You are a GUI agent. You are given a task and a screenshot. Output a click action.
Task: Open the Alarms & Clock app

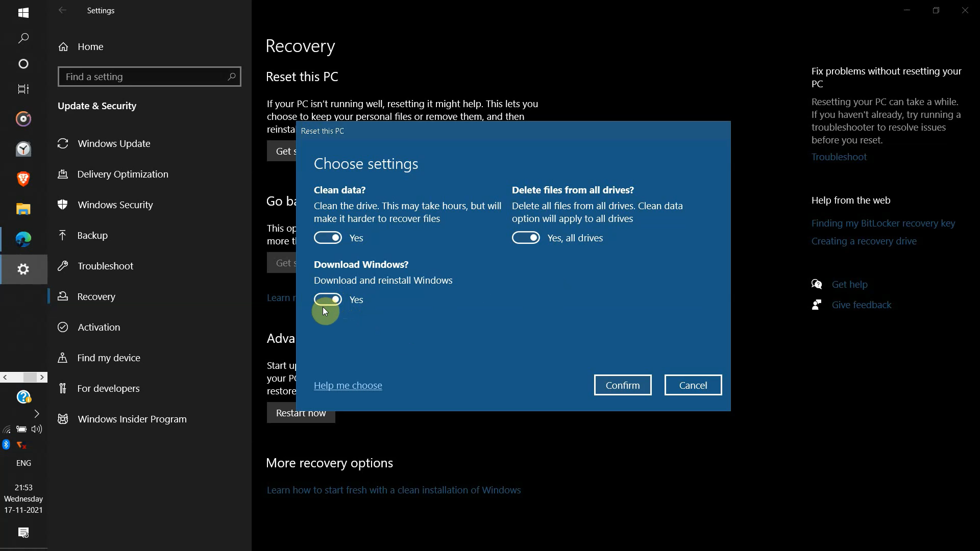point(23,149)
